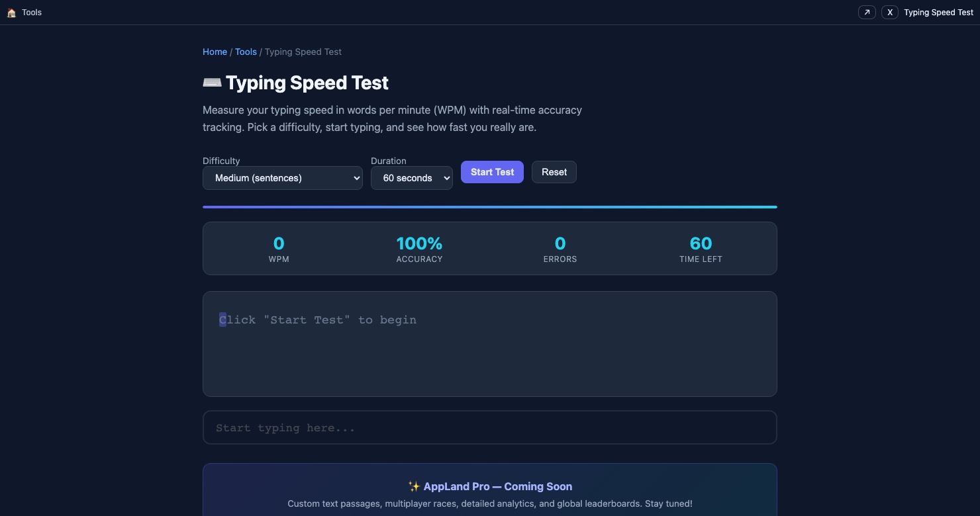Click the external-link arrow icon near the title
980x516 pixels.
(x=867, y=12)
